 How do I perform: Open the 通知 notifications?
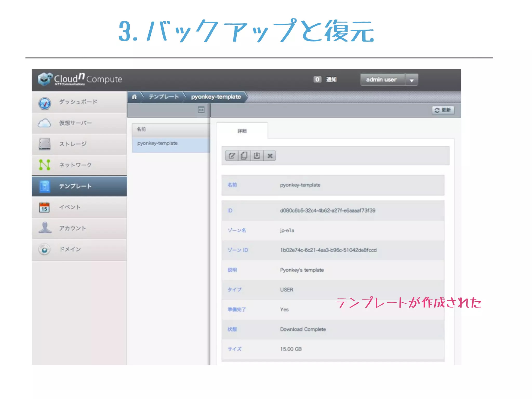(x=331, y=79)
